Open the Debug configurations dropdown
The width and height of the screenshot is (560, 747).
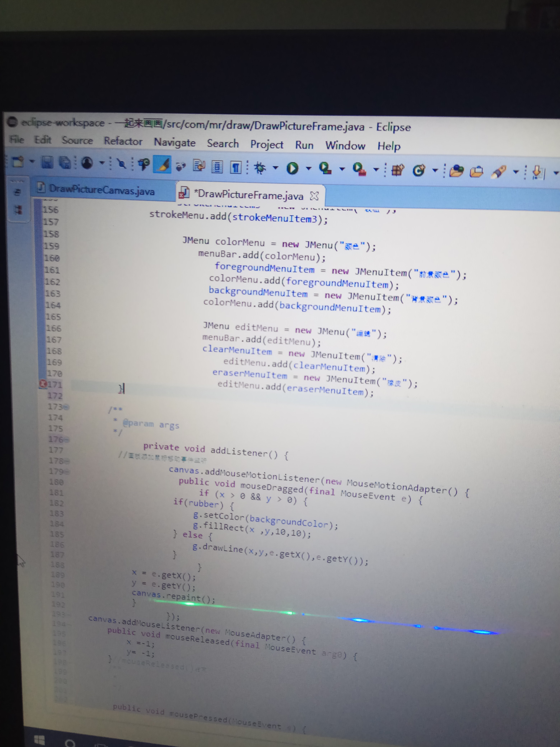tap(276, 168)
